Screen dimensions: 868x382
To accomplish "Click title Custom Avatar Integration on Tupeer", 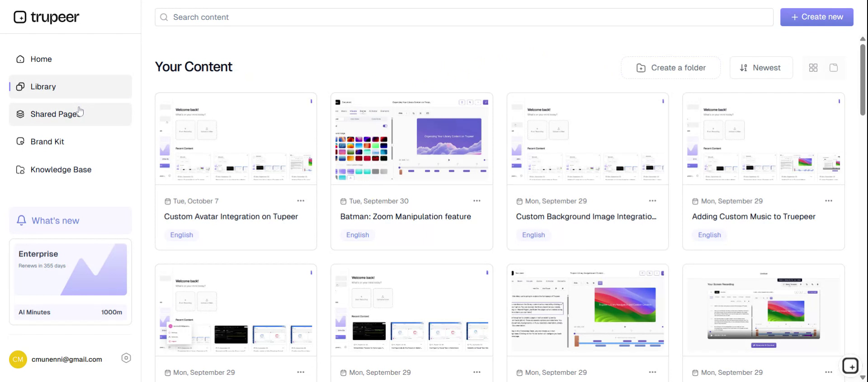I will coord(231,217).
